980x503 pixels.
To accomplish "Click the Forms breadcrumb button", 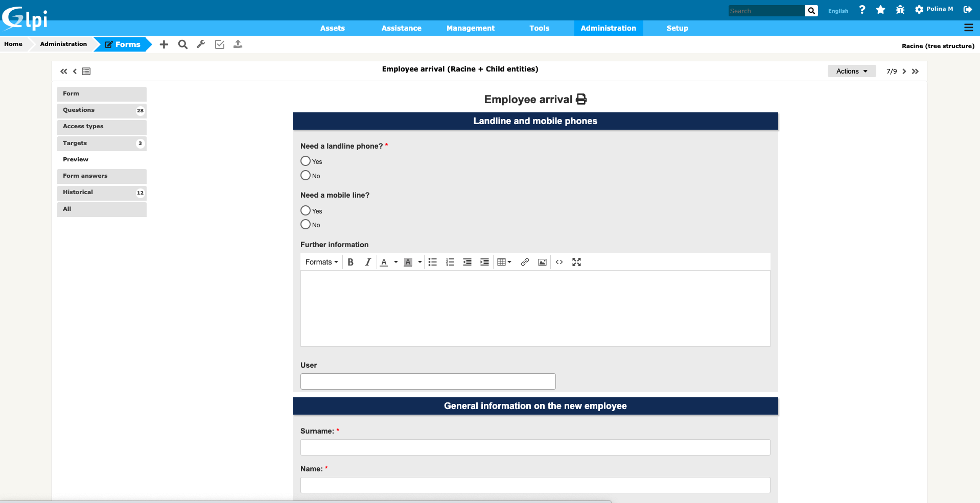I will pyautogui.click(x=123, y=44).
